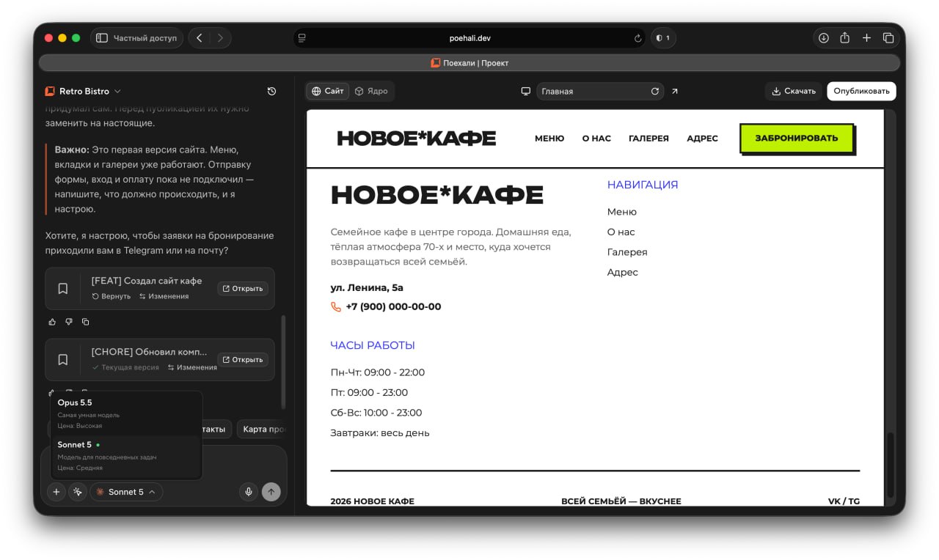This screenshot has height=560, width=939.
Task: Click the Адрес link under Навигация
Action: pyautogui.click(x=623, y=273)
